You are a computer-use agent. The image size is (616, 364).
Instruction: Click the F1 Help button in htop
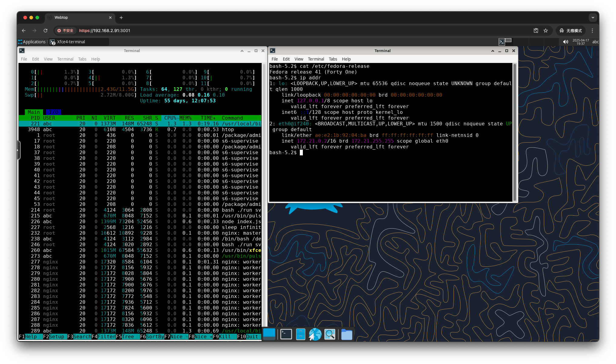point(31,336)
